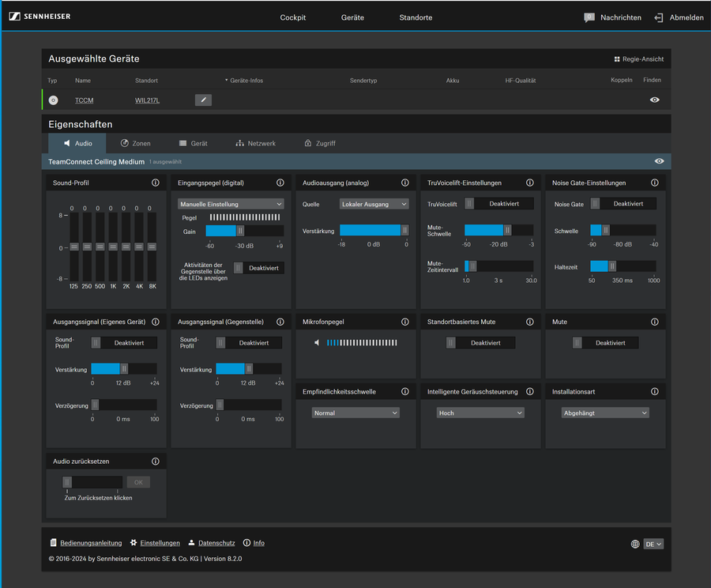
Task: Click the Abmelden logout icon
Action: coord(658,17)
